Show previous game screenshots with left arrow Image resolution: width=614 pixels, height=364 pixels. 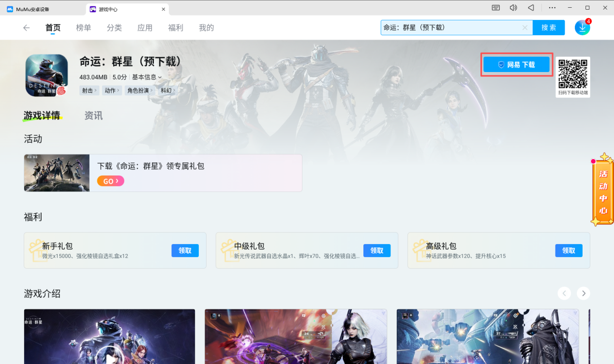pos(564,293)
